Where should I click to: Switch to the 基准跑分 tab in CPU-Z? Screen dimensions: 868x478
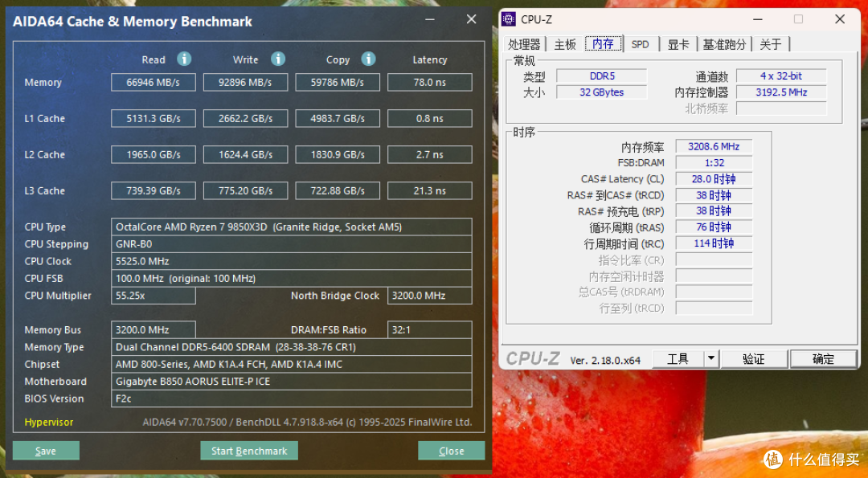click(x=724, y=44)
